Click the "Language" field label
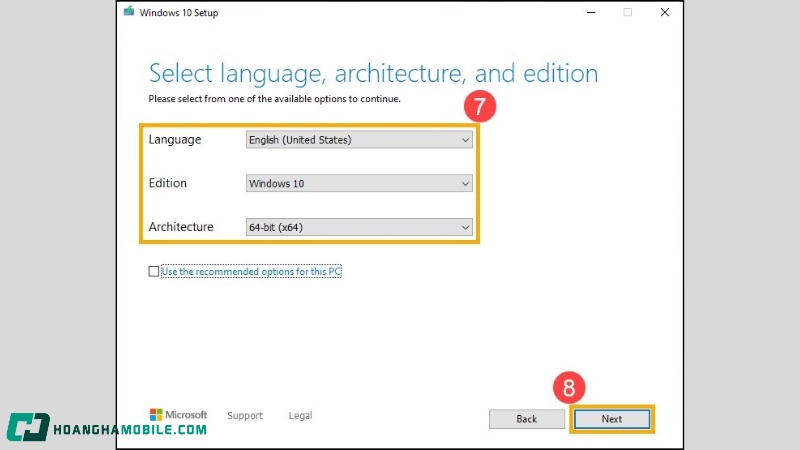Viewport: 800px width, 450px height. click(x=174, y=140)
